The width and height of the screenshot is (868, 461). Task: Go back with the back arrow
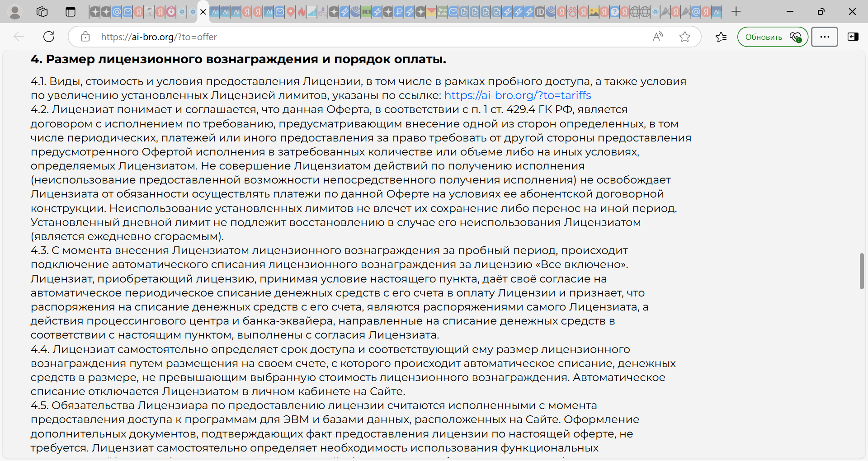[x=19, y=37]
